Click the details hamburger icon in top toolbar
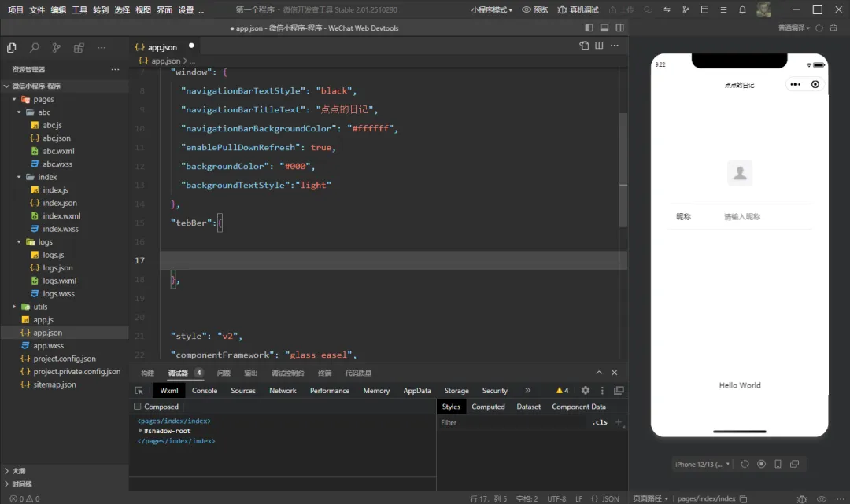The image size is (850, 504). click(x=724, y=9)
